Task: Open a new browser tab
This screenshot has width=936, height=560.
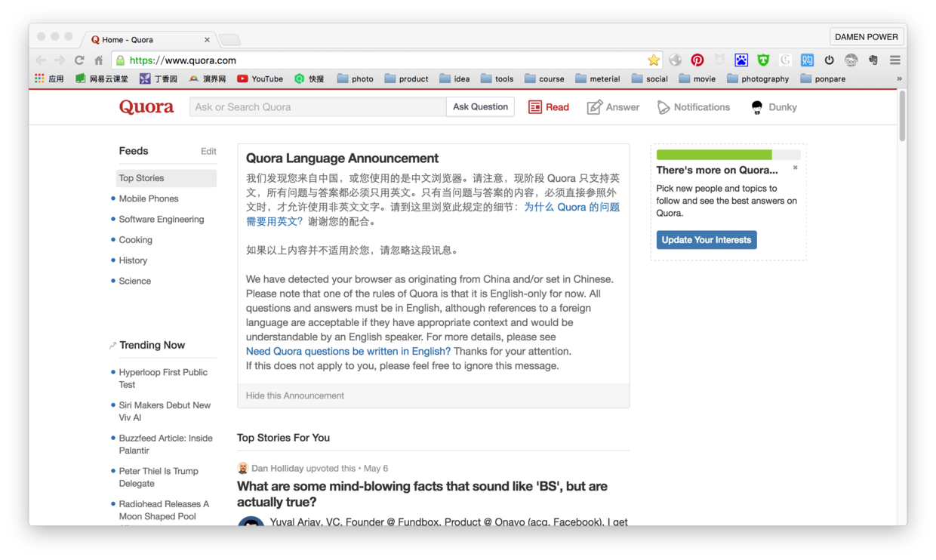Action: (x=230, y=40)
